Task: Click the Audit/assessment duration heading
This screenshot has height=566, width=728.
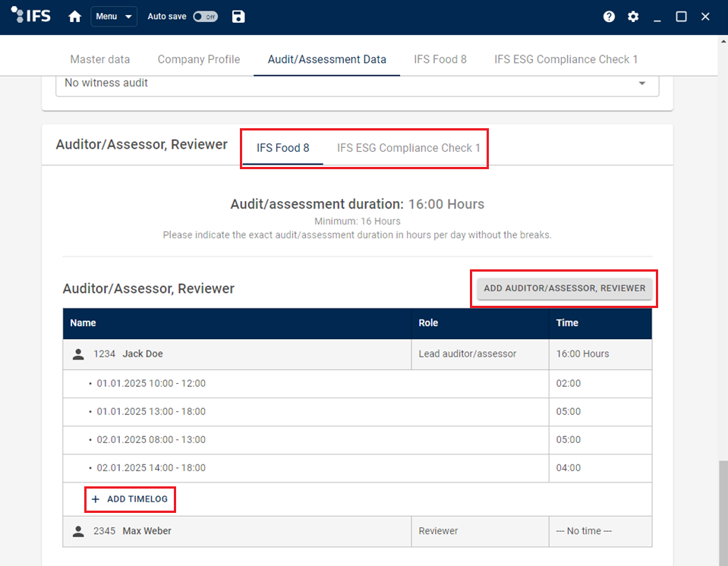Action: [x=317, y=204]
